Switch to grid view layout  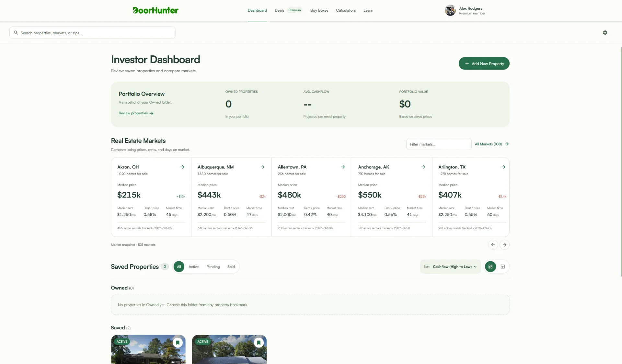490,267
